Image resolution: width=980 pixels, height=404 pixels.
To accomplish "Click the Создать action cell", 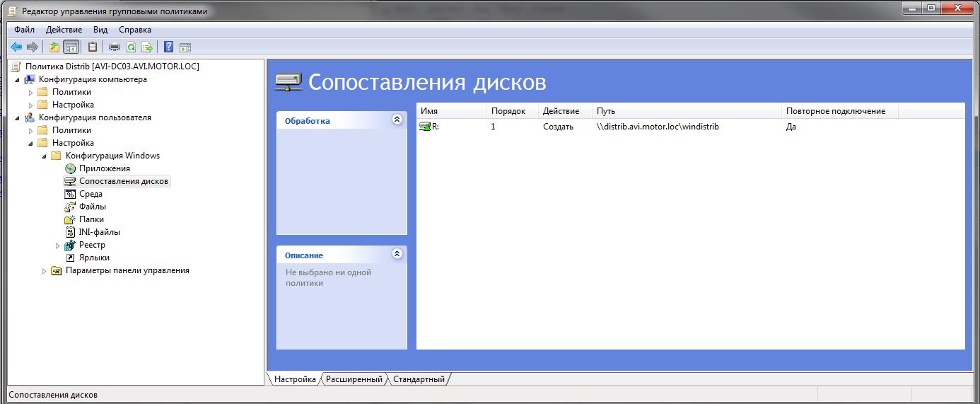I will 558,127.
